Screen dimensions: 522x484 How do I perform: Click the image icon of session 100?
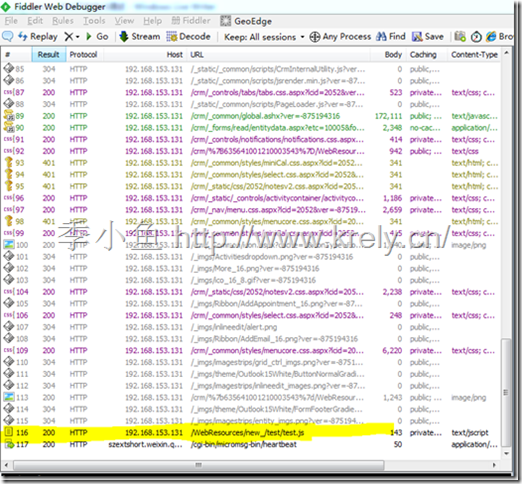tap(8, 244)
